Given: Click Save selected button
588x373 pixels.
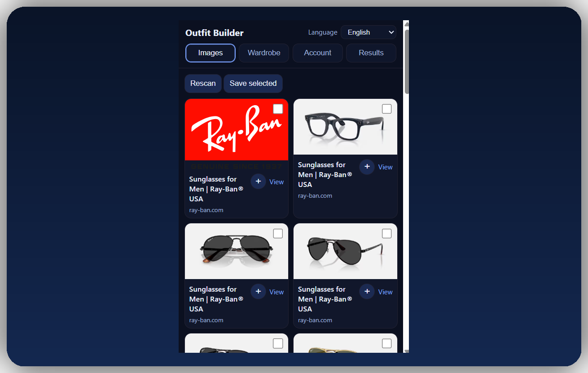Looking at the screenshot, I should pyautogui.click(x=253, y=84).
